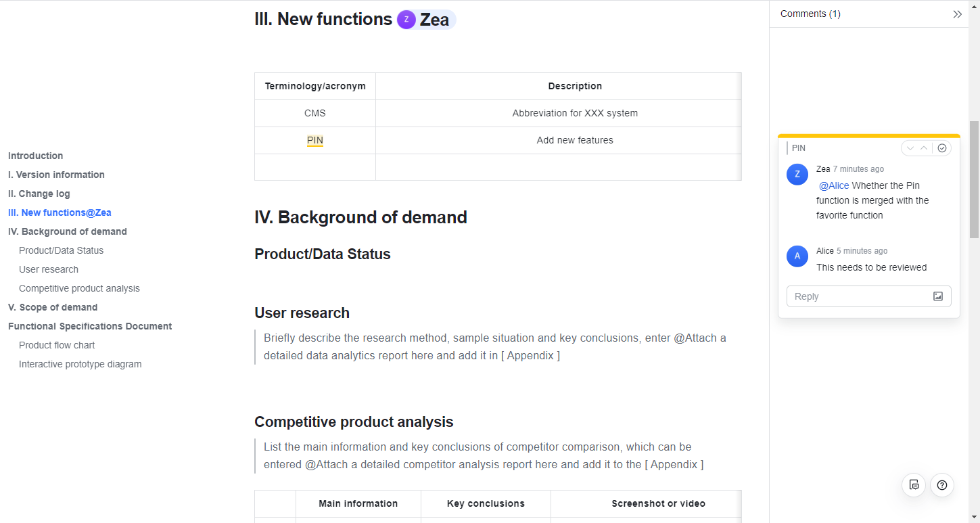Click Zea's avatar in the comment thread
The width and height of the screenshot is (980, 523).
[797, 174]
